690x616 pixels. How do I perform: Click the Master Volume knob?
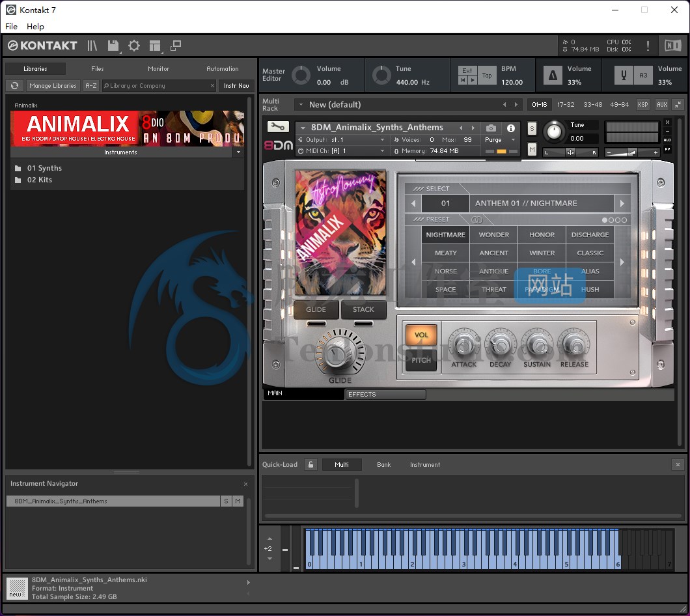coord(301,76)
